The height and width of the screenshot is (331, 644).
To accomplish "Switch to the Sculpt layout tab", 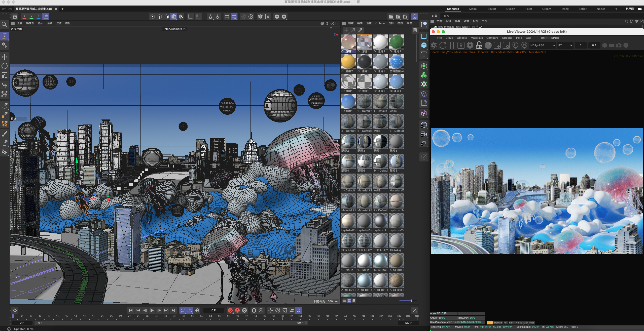I will tap(491, 9).
